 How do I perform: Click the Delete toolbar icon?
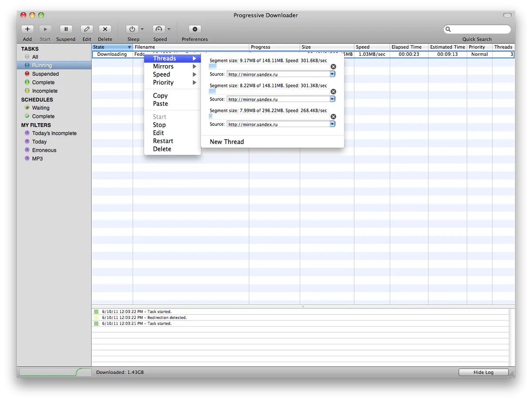[105, 29]
